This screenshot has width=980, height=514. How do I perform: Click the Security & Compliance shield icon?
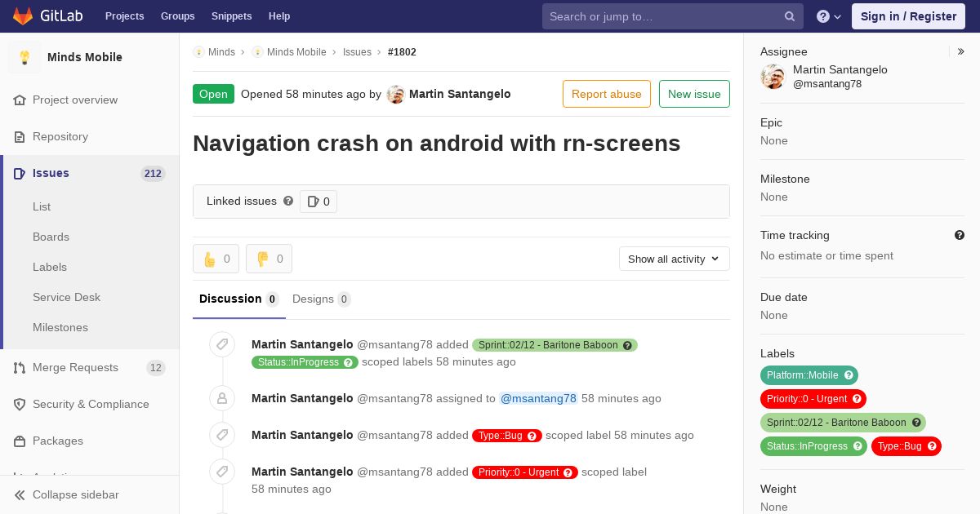pyautogui.click(x=20, y=404)
